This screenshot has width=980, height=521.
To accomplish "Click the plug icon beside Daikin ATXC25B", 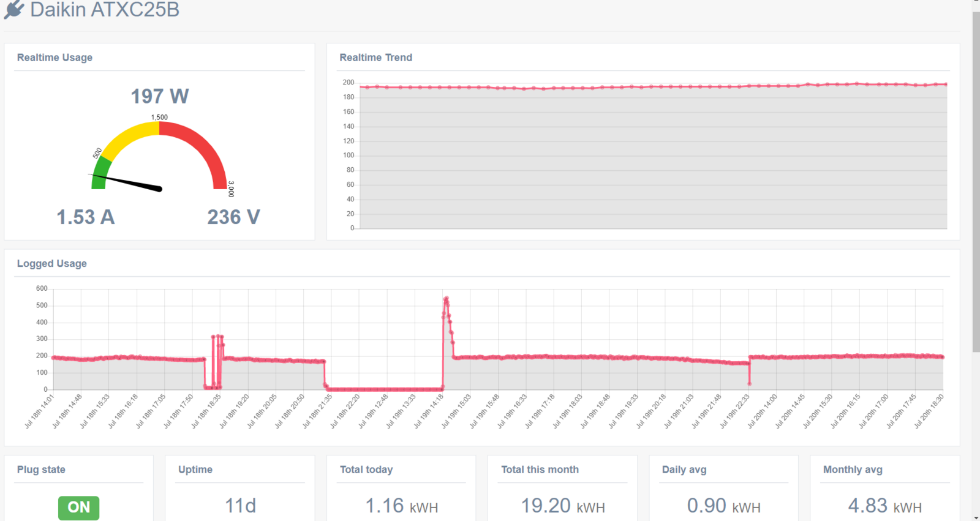I will tap(14, 9).
